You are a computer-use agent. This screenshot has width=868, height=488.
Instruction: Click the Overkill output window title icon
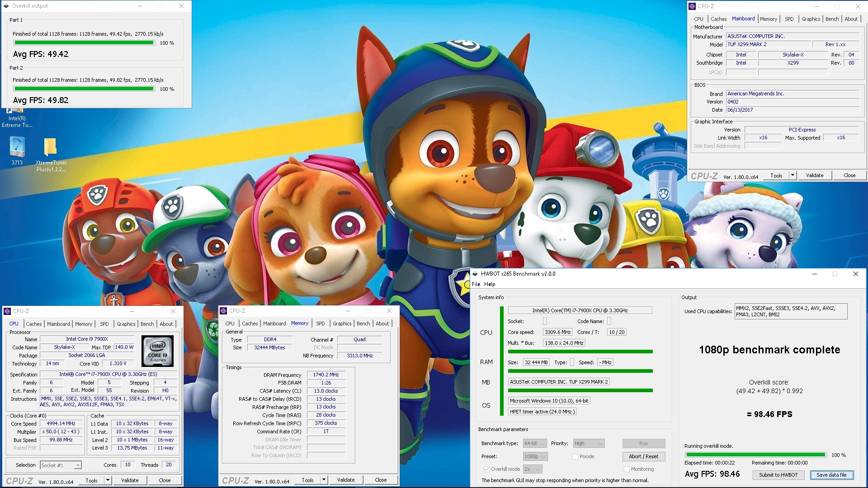pos(6,6)
